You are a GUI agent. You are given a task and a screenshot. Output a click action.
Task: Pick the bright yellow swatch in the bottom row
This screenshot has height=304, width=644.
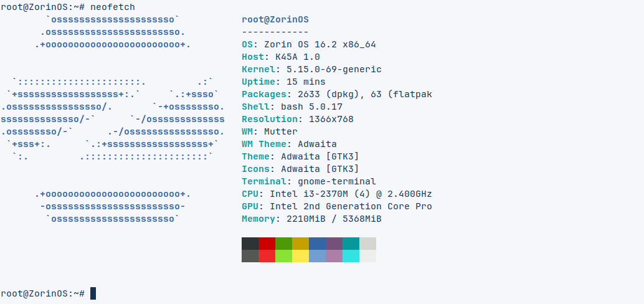coord(301,256)
